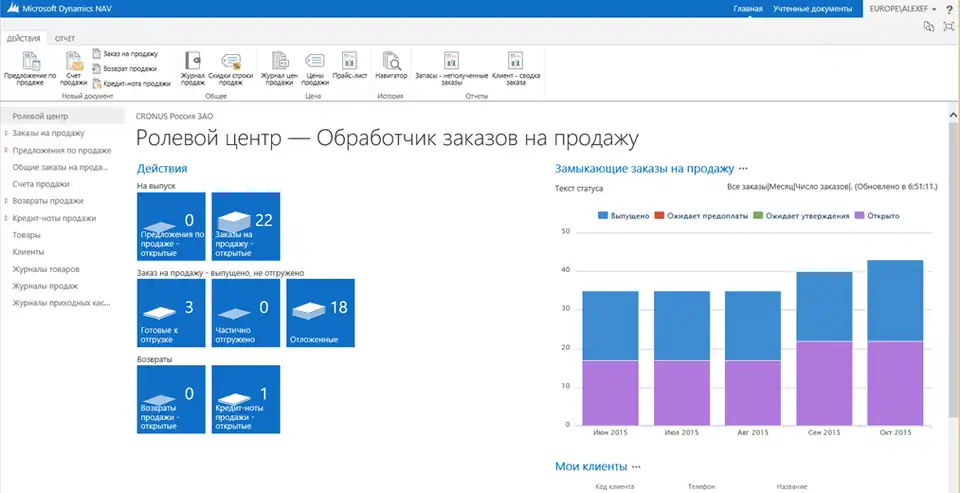960x493 pixels.
Task: Toggle full-screen view icon at top right
Action: click(947, 27)
